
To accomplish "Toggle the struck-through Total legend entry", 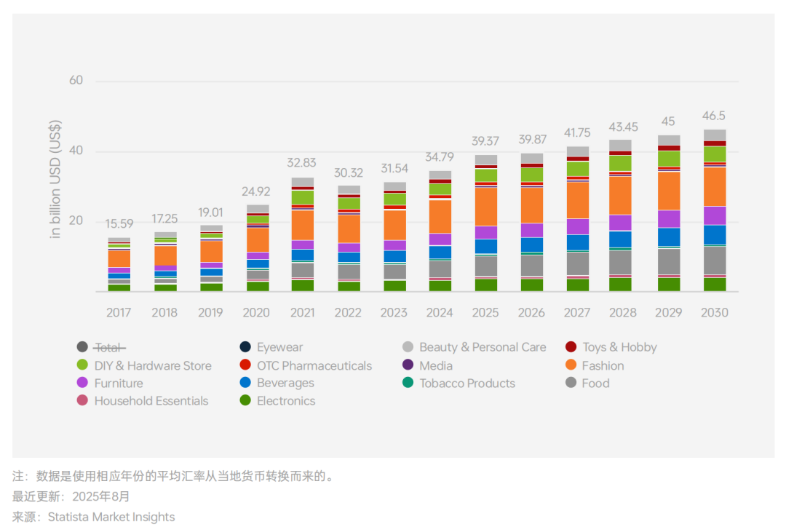I will click(x=101, y=347).
